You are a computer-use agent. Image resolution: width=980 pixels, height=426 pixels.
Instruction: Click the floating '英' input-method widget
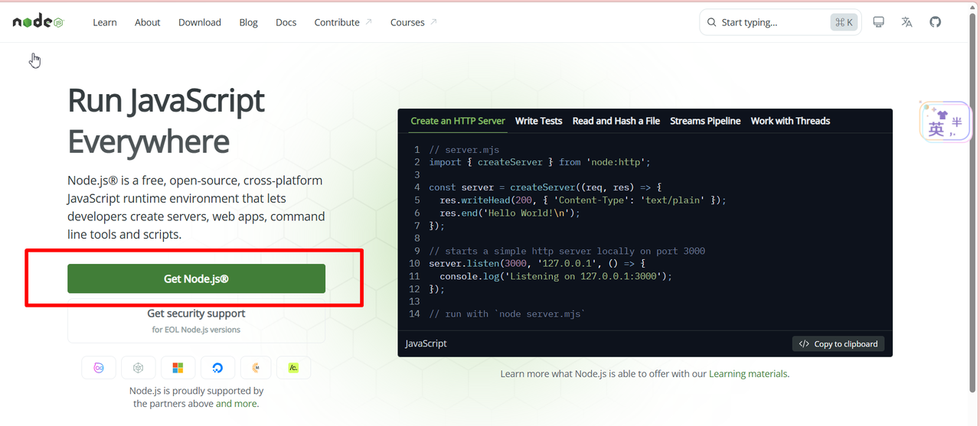click(x=946, y=122)
